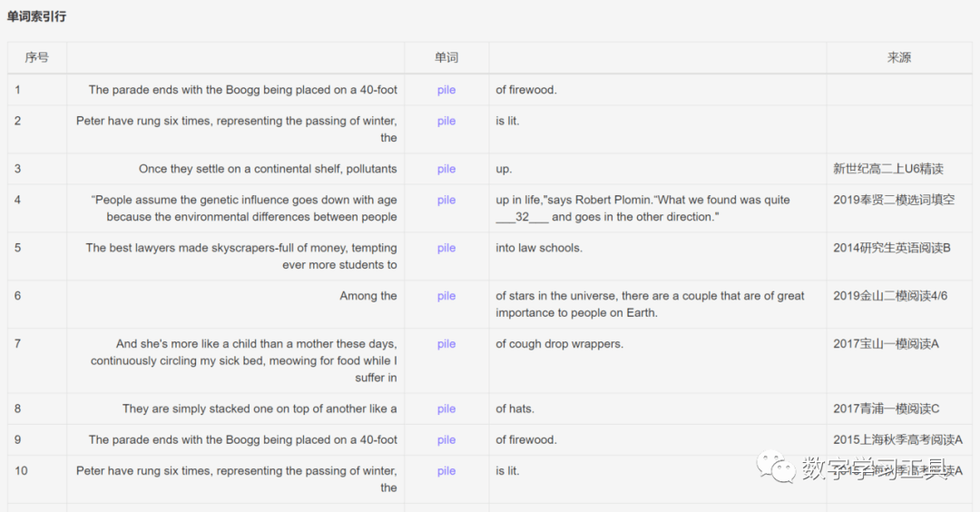
Task: Click "pile" beside "of hats."
Action: [446, 409]
